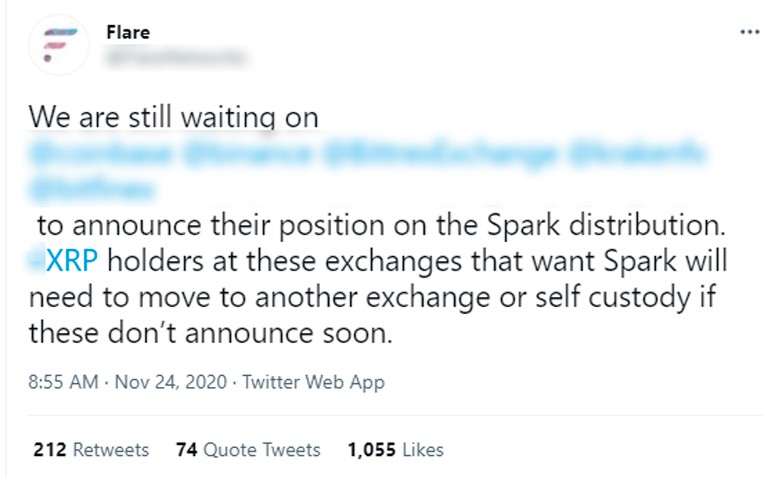View the 212 Retweets list

coord(91,449)
